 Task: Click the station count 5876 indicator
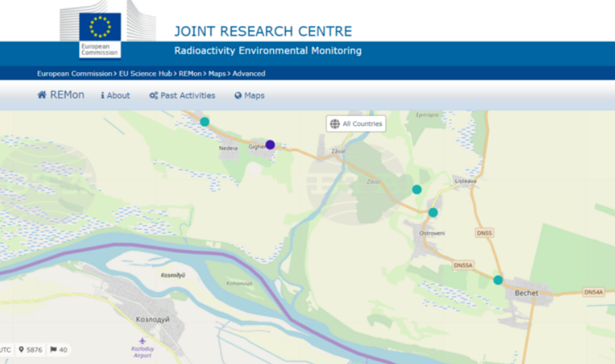[x=31, y=350]
